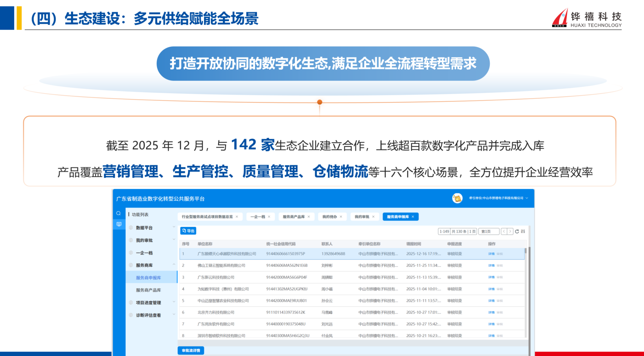Select the search magnifier icon in the sidebar

[x=118, y=213]
